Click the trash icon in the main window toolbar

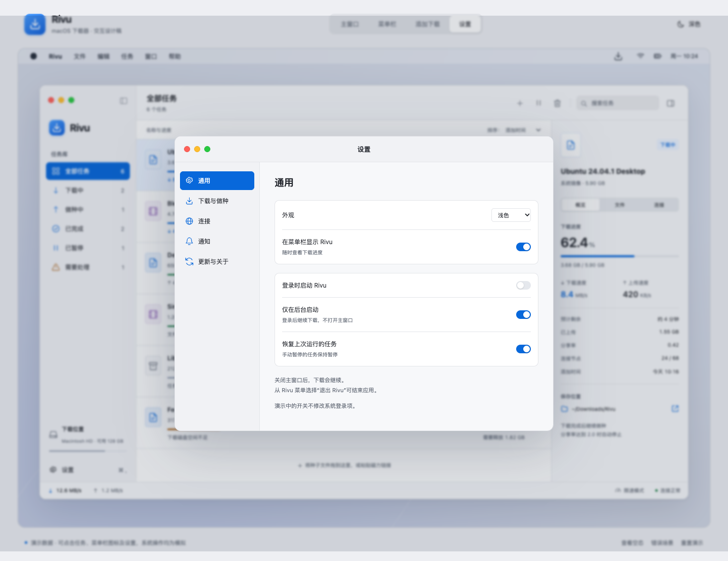[x=557, y=103]
